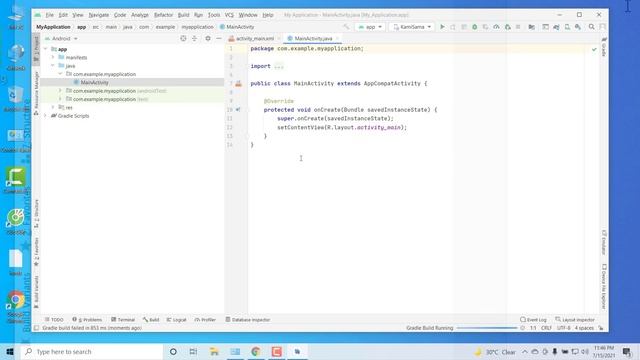Toggle the Favorites tool window

36,252
